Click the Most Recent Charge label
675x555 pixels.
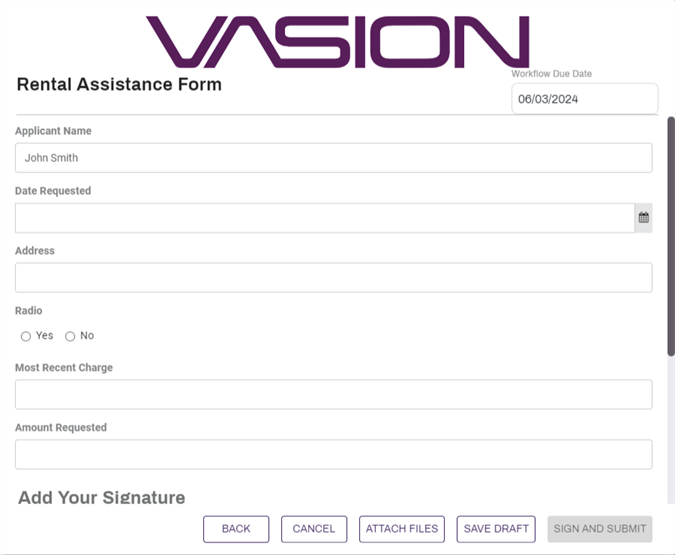[x=64, y=368]
